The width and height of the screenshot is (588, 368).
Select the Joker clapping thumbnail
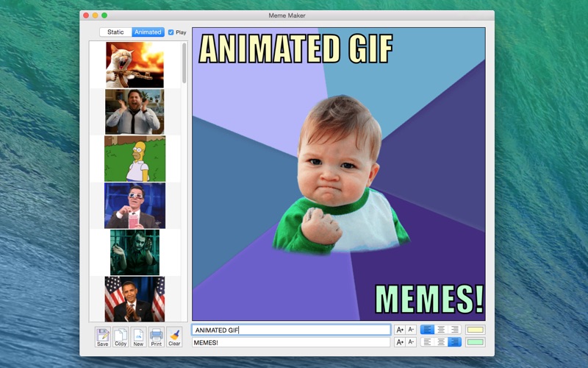(x=135, y=252)
